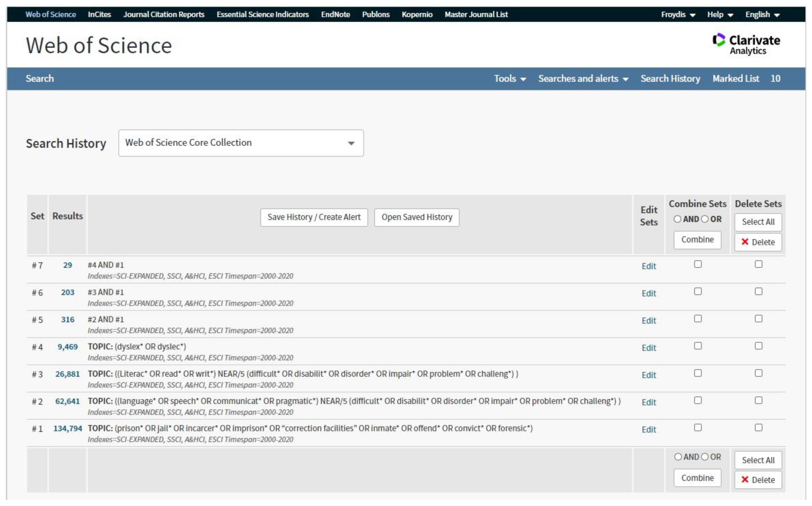
Task: Open the 316 results for set #5
Action: [68, 320]
